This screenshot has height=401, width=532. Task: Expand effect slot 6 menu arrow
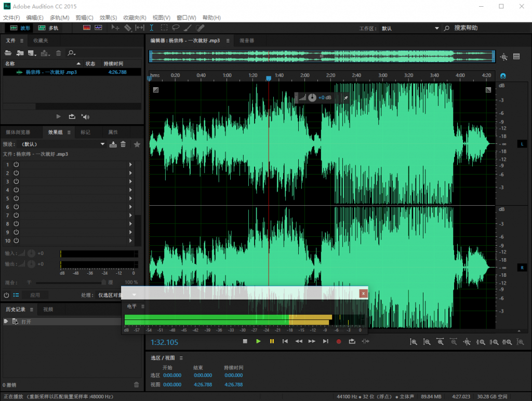[x=130, y=207]
